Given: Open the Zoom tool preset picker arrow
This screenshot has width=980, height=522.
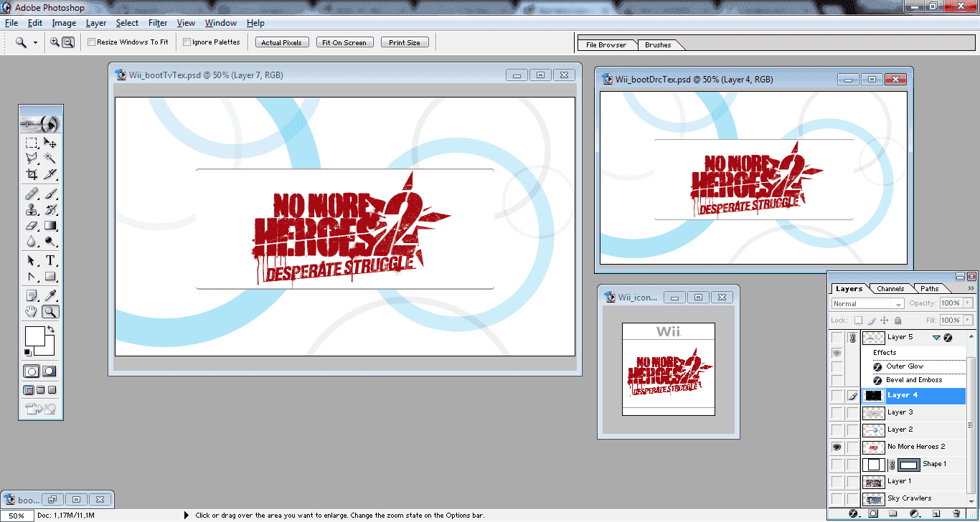Looking at the screenshot, I should click(35, 43).
